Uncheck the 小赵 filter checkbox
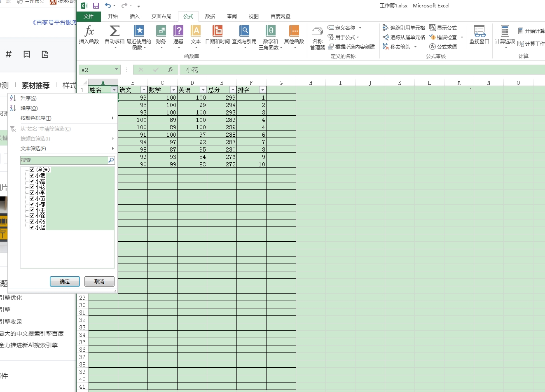The height and width of the screenshot is (392, 545). [x=32, y=227]
